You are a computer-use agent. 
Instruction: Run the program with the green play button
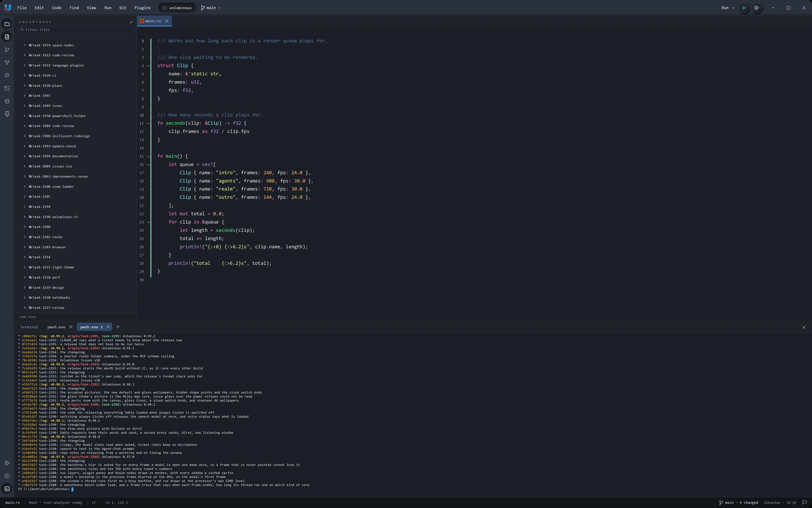tap(744, 8)
